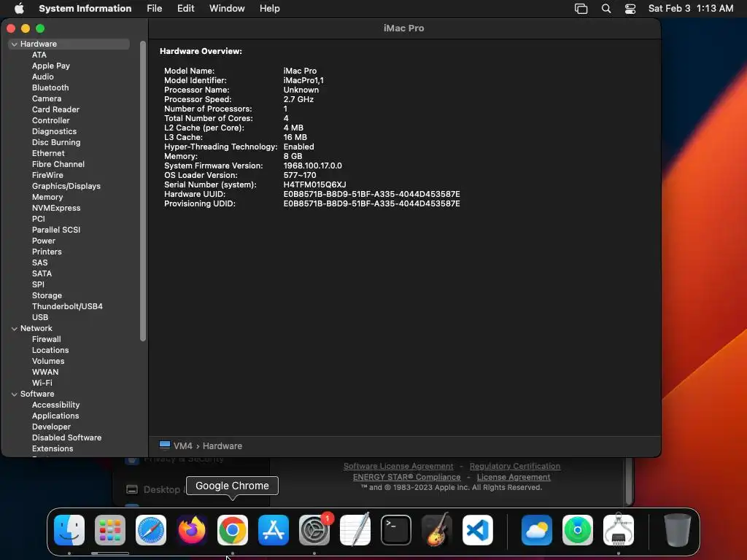Viewport: 747px width, 560px height.
Task: Open the File menu
Action: click(155, 9)
